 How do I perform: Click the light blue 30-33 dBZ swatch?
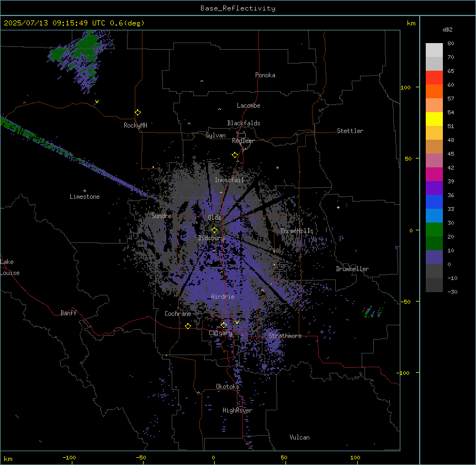pyautogui.click(x=434, y=216)
